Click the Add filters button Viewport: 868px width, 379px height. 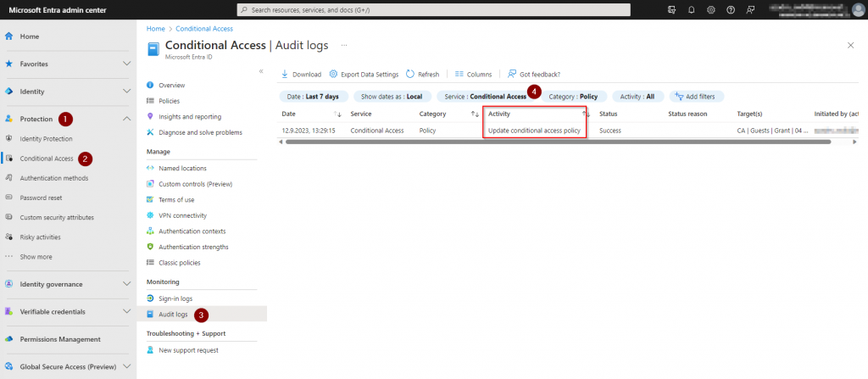(x=696, y=97)
